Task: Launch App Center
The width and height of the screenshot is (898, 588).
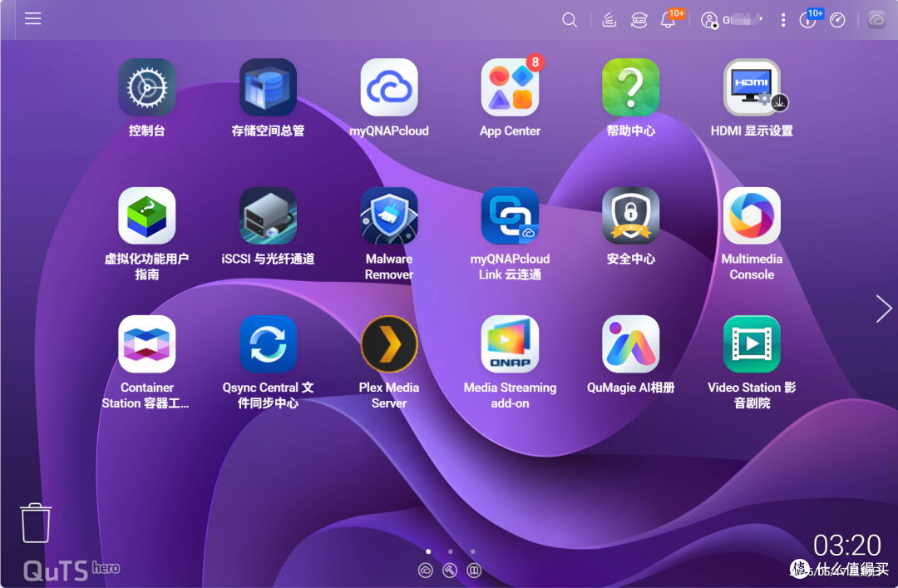Action: coord(510,87)
